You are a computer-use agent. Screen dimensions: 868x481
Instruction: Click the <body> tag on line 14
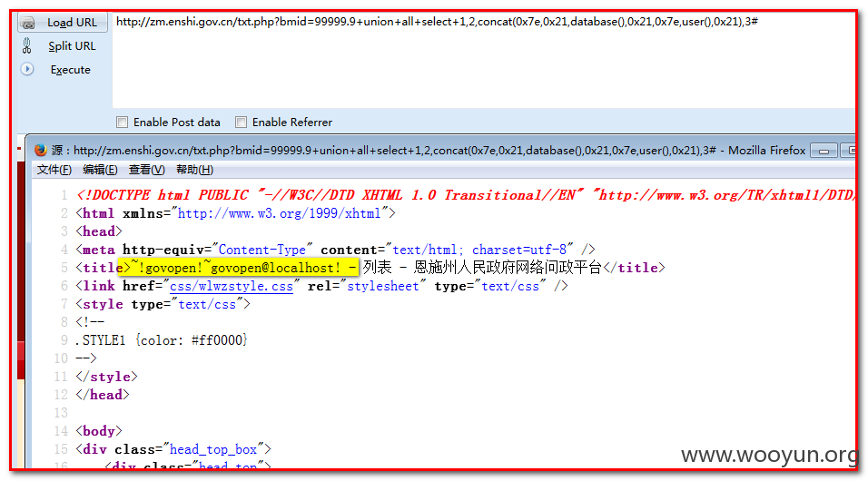point(99,431)
